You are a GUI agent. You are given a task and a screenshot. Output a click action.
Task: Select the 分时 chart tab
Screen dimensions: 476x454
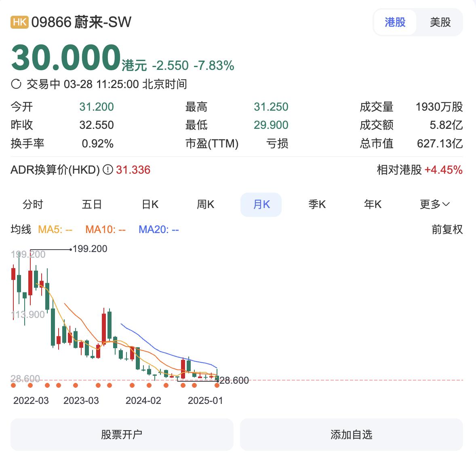[33, 204]
